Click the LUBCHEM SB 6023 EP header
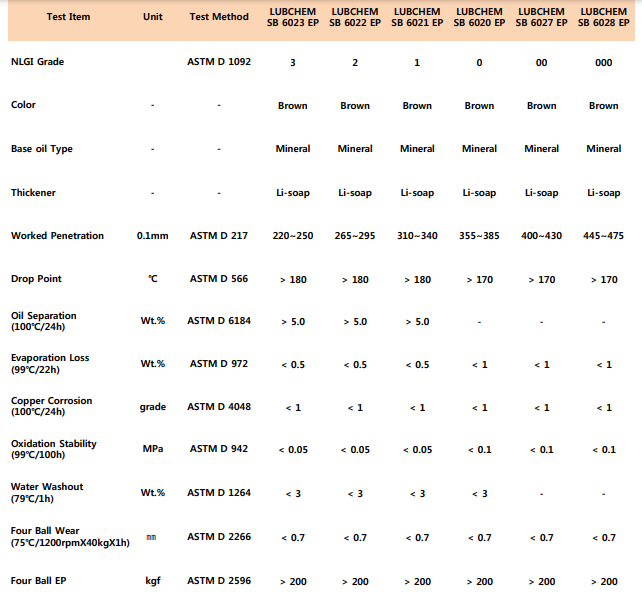 (293, 17)
